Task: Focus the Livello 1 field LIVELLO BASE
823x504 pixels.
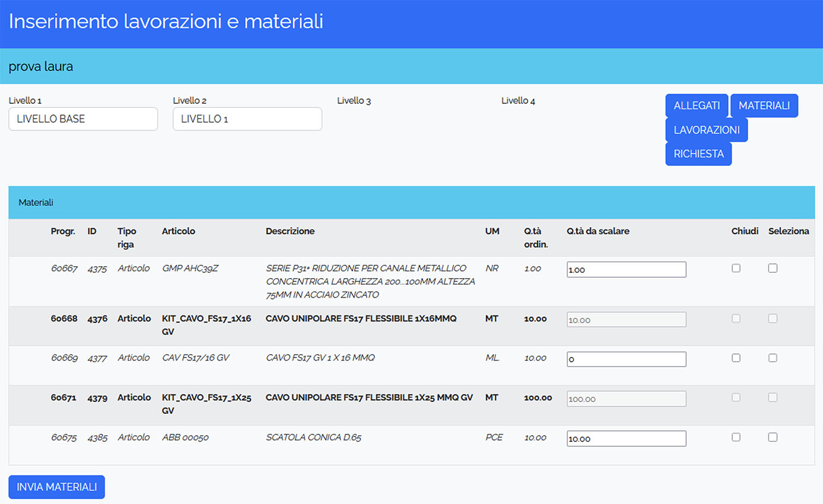Action: pos(83,119)
